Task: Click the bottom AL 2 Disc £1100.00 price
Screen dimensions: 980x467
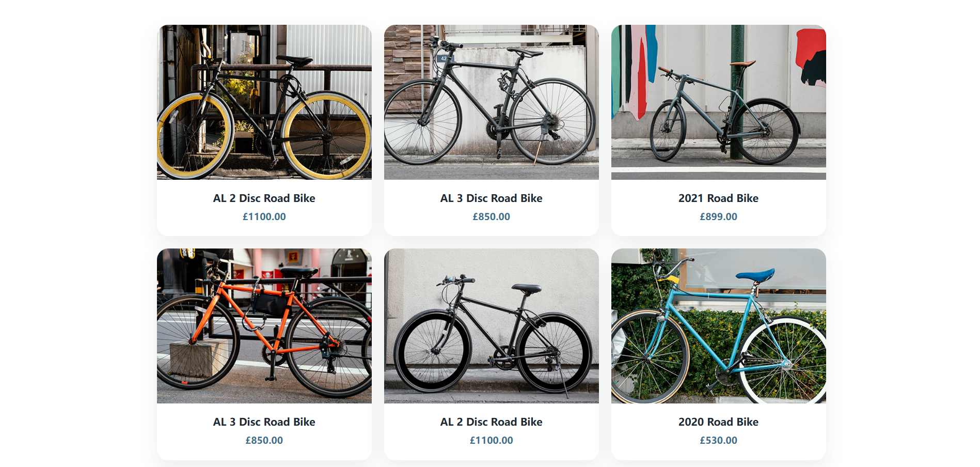Action: (491, 440)
